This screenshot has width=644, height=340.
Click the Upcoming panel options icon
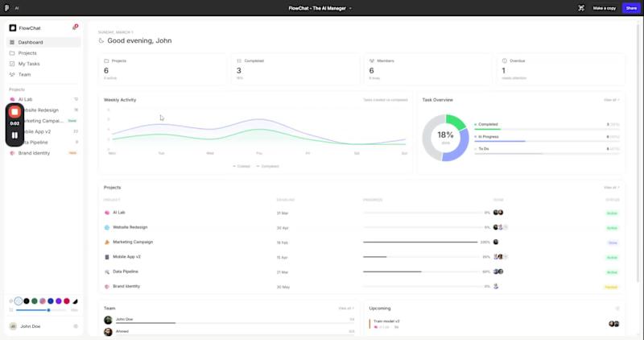pos(617,309)
